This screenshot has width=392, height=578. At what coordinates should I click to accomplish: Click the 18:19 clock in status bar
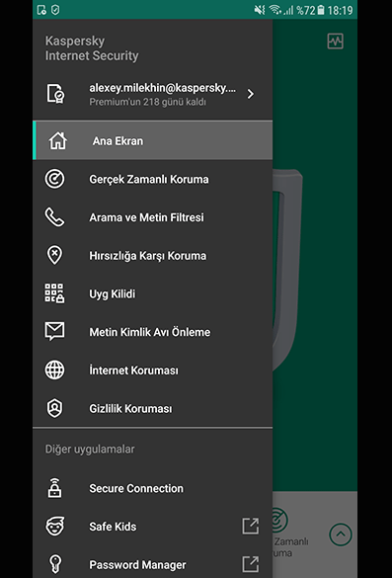tap(340, 10)
